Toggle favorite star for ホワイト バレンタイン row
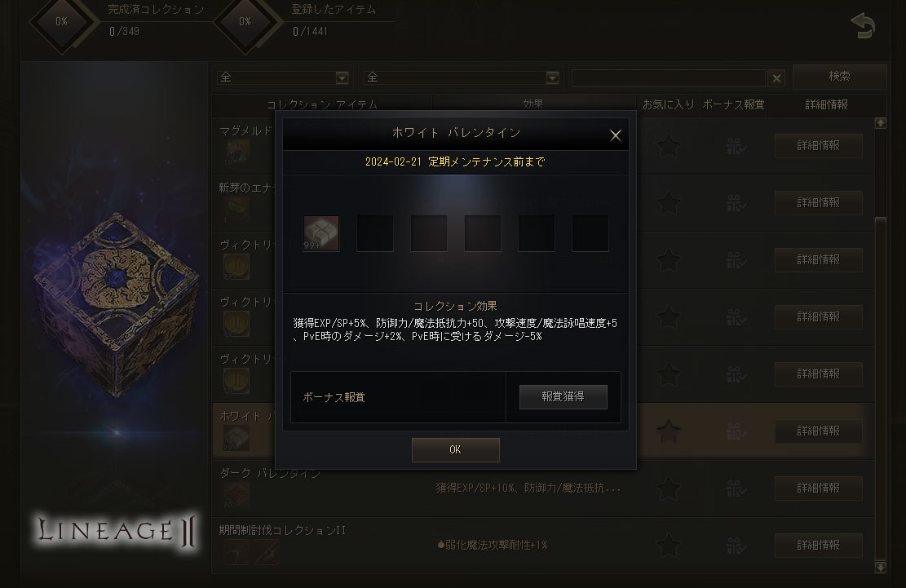This screenshot has width=906, height=588. pos(669,431)
